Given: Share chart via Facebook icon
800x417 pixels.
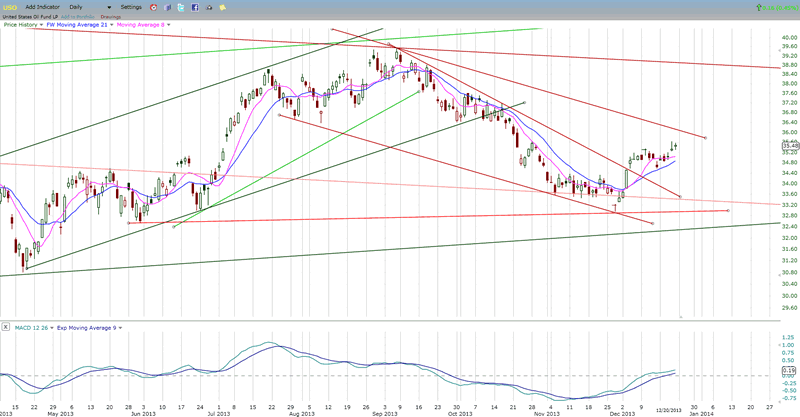Looking at the screenshot, I should pos(195,7).
